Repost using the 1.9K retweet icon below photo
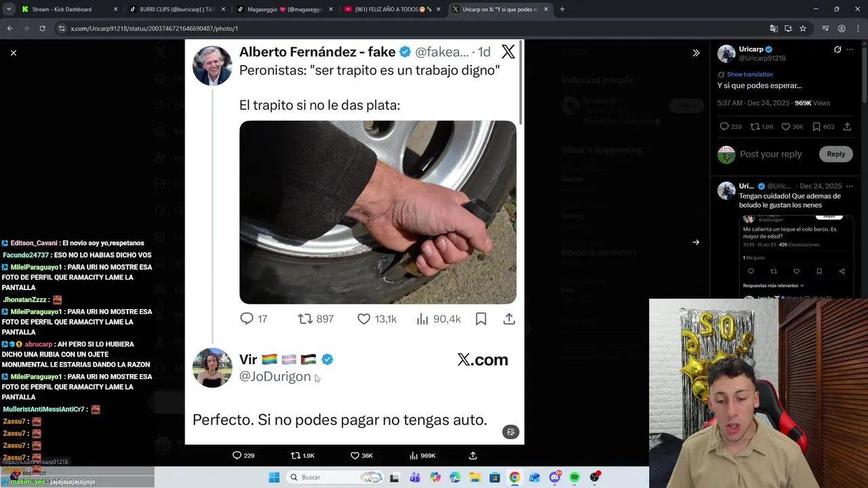This screenshot has height=488, width=868. point(302,455)
